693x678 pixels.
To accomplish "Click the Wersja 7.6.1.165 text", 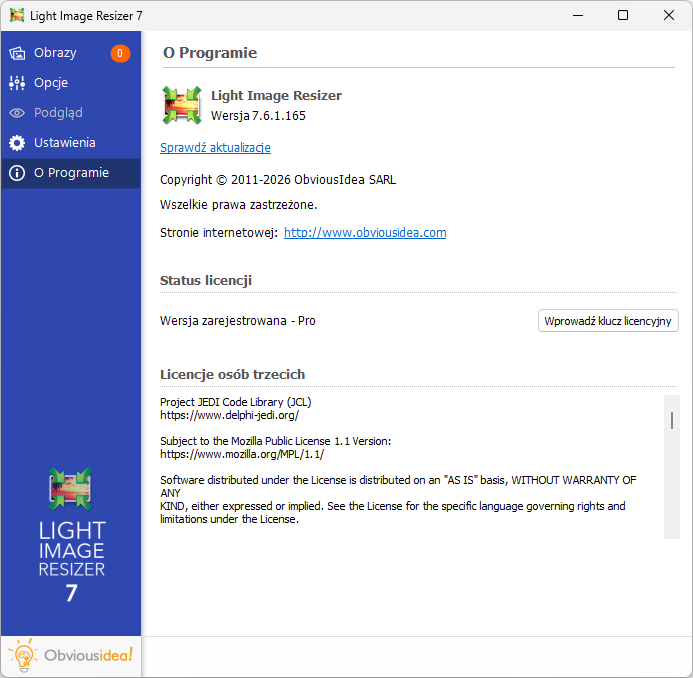I will [258, 116].
